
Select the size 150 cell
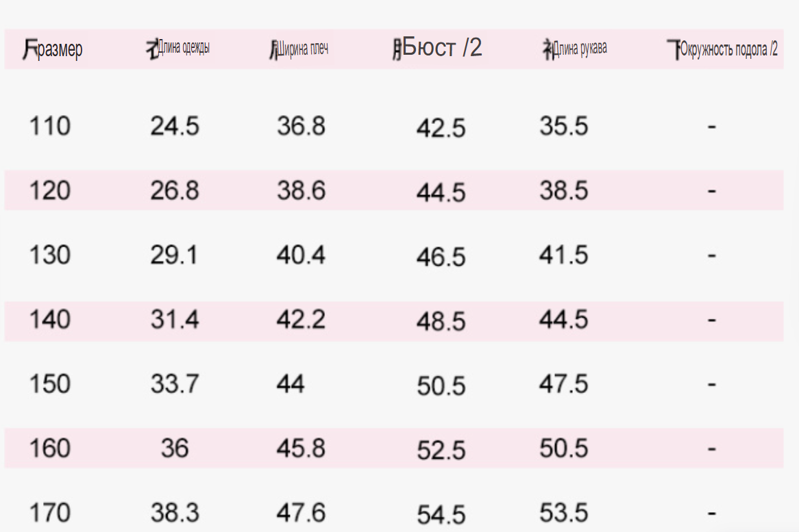click(x=50, y=383)
